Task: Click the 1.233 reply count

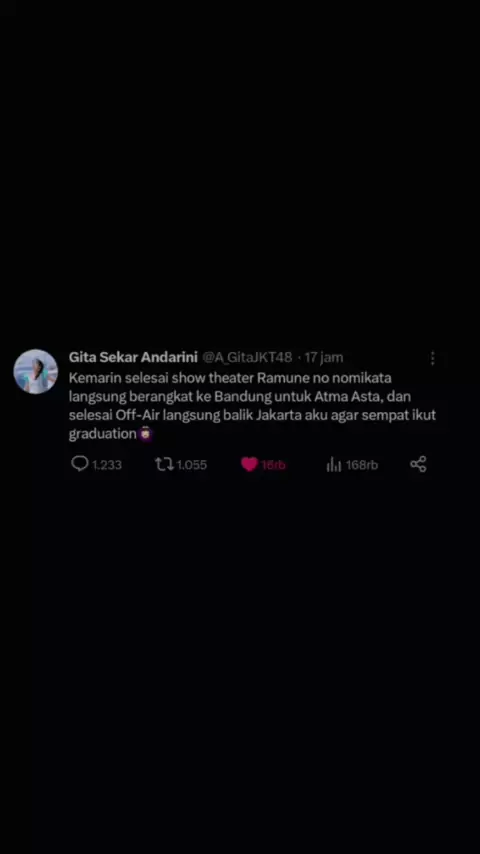Action: point(106,465)
